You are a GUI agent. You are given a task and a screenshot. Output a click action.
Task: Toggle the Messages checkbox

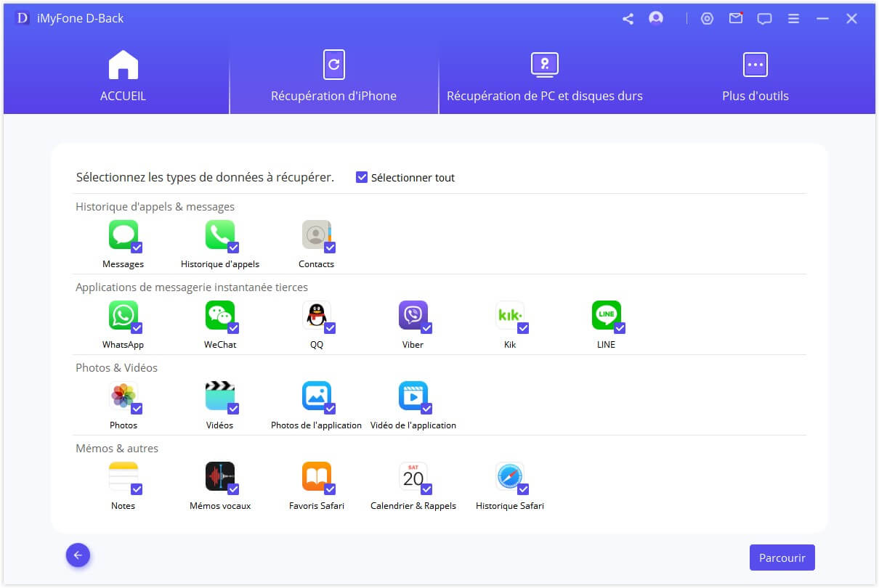click(137, 248)
